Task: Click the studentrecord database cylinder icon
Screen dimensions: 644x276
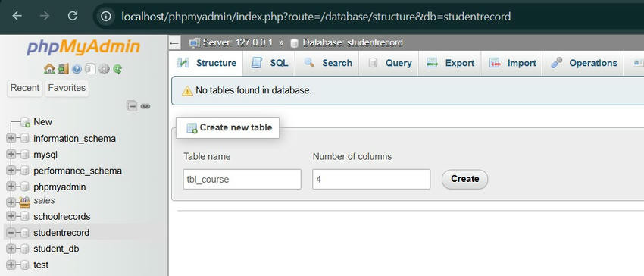Action: [x=25, y=233]
